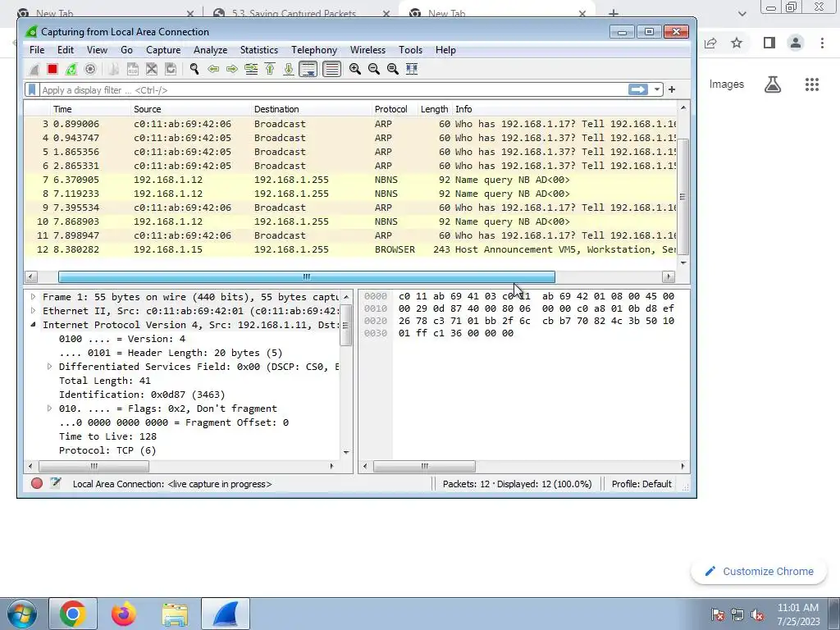
Task: Sort packets by Protocol column header
Action: click(x=395, y=109)
